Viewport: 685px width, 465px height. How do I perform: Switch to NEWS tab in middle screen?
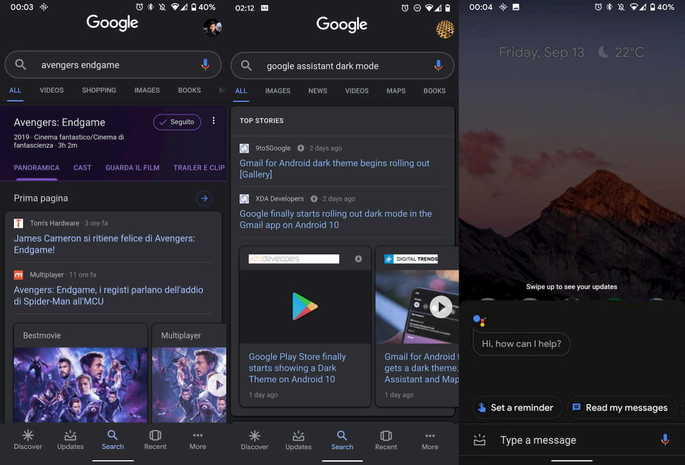318,91
